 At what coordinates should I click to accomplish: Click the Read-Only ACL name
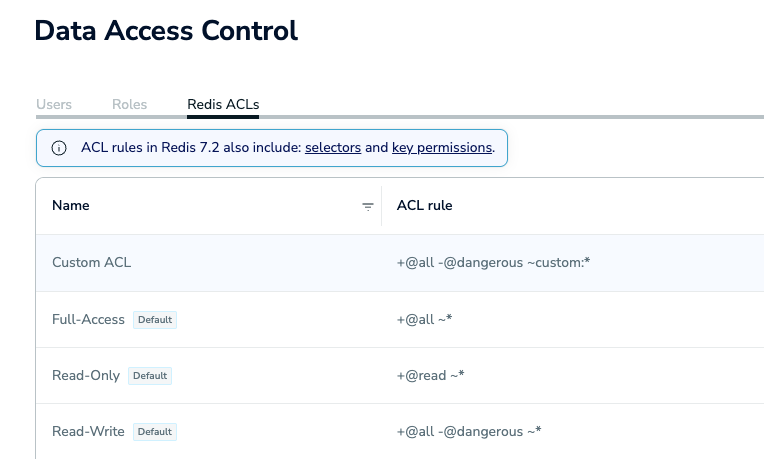point(86,376)
